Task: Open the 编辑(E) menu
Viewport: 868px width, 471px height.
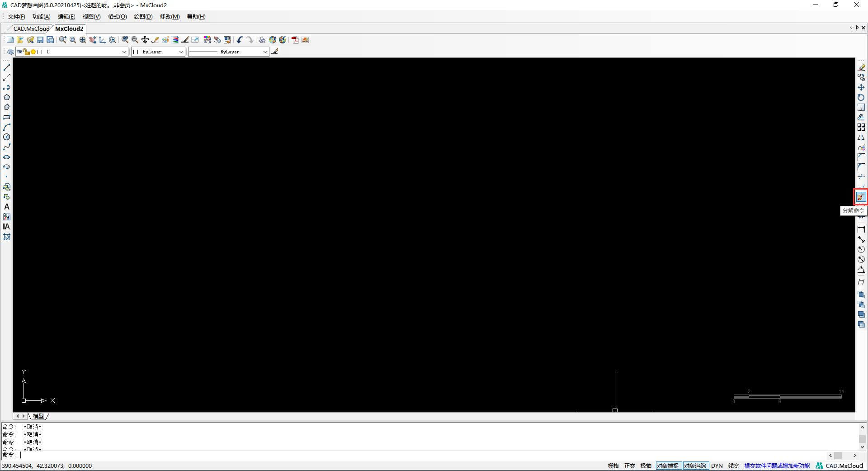Action: [x=66, y=17]
